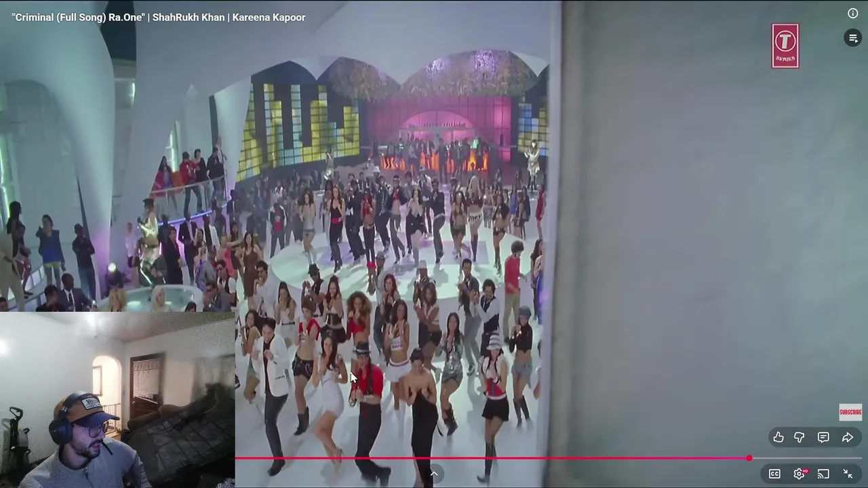The width and height of the screenshot is (868, 488).
Task: Cast video to a TV
Action: point(823,474)
